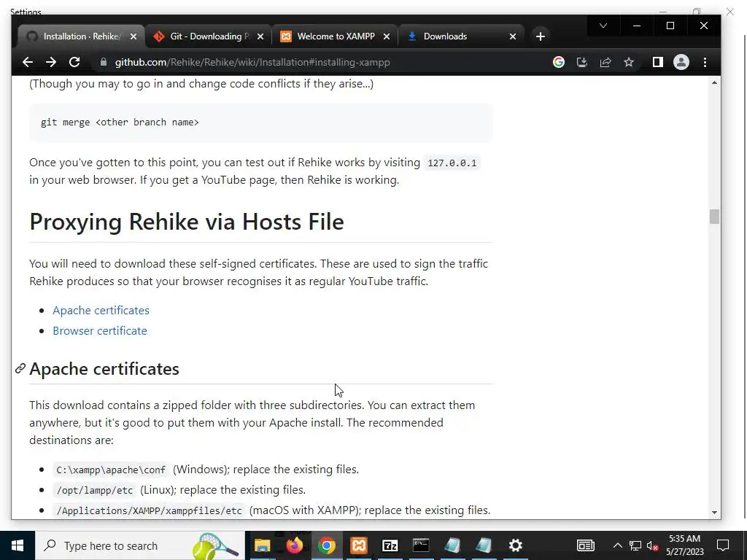Click the muted volume tray icon

pos(653,545)
